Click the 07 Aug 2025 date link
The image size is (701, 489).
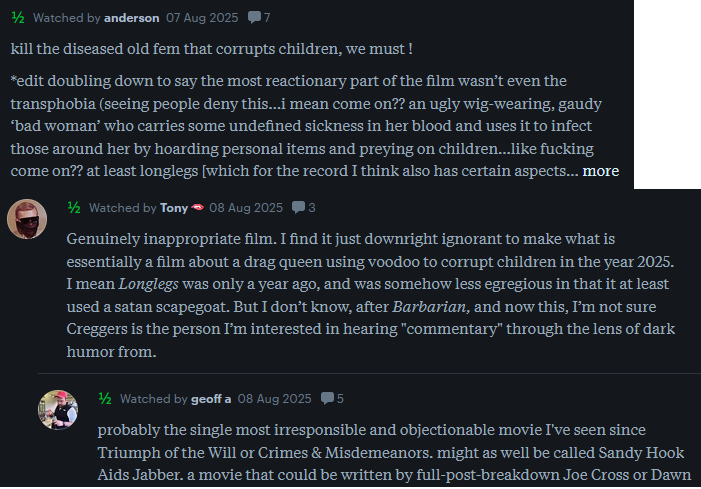(202, 18)
